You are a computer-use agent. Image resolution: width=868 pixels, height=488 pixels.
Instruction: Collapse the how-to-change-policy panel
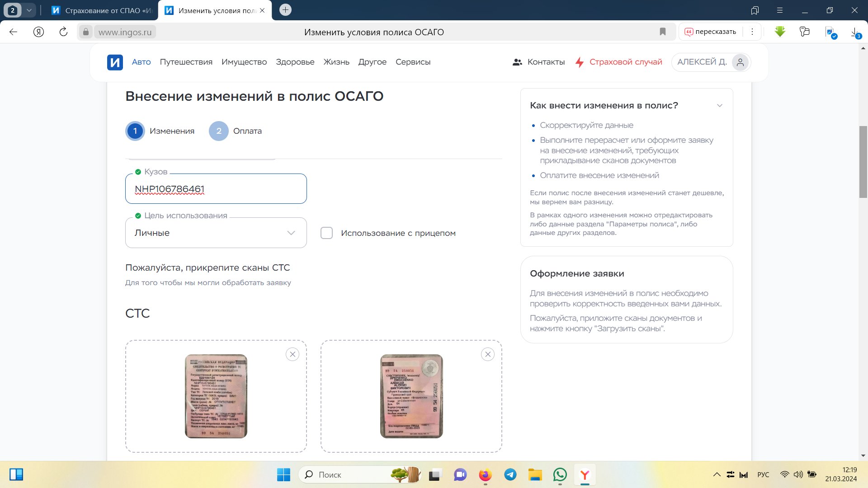point(719,106)
